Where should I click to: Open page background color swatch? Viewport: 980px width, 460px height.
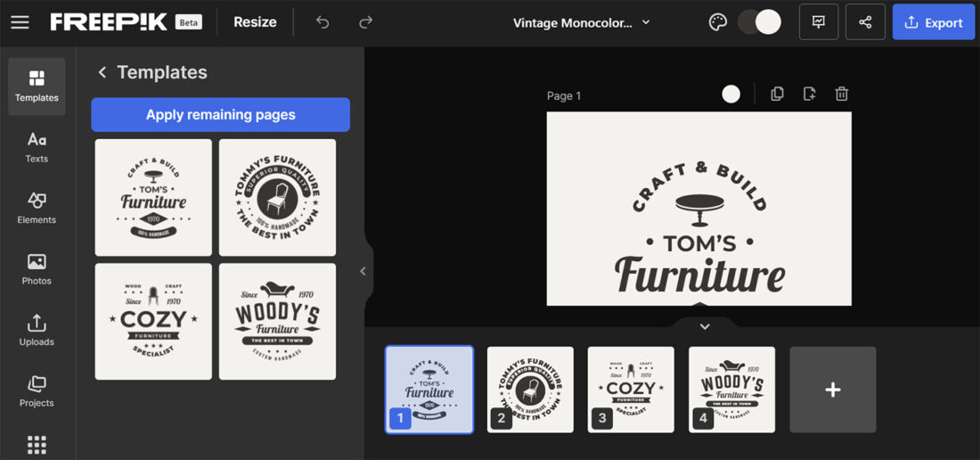point(731,94)
